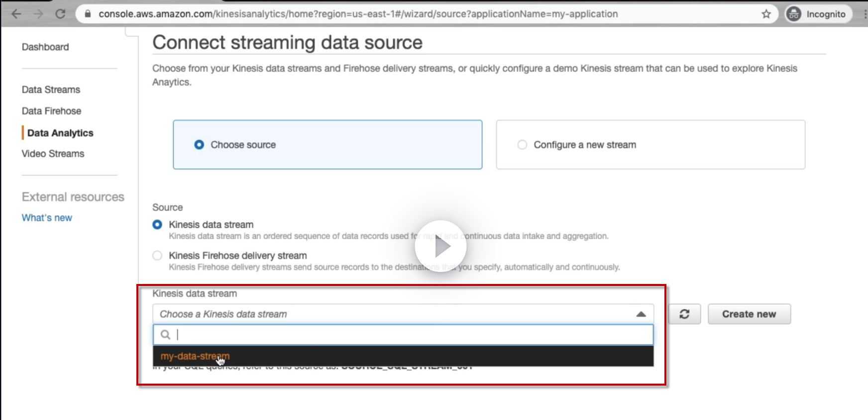
Task: Bookmark this page with the star icon
Action: tap(766, 14)
